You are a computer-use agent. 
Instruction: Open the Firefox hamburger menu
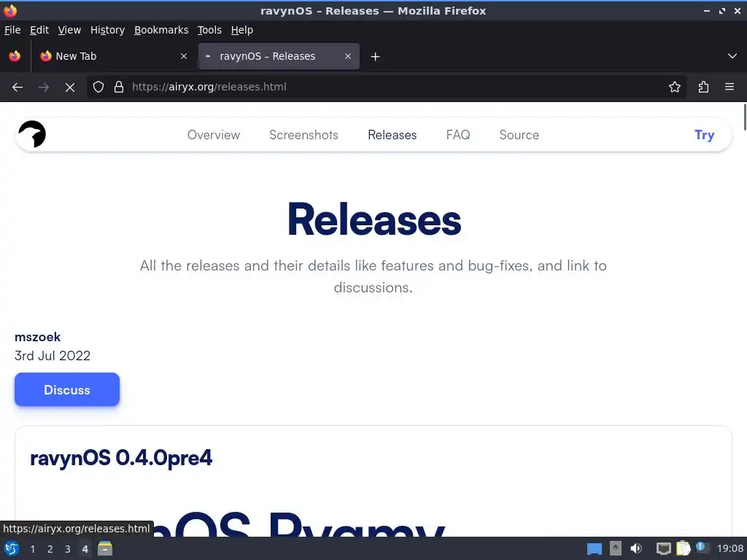coord(729,87)
